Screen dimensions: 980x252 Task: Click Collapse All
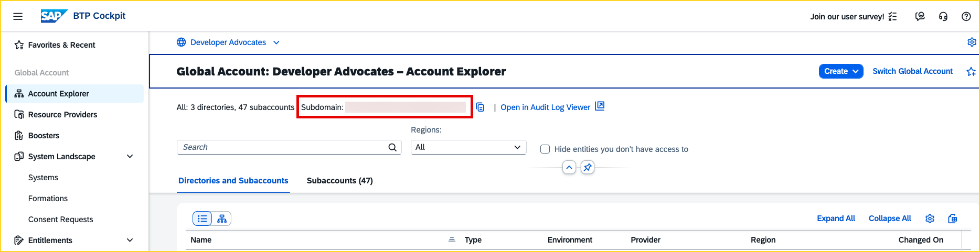(x=890, y=218)
